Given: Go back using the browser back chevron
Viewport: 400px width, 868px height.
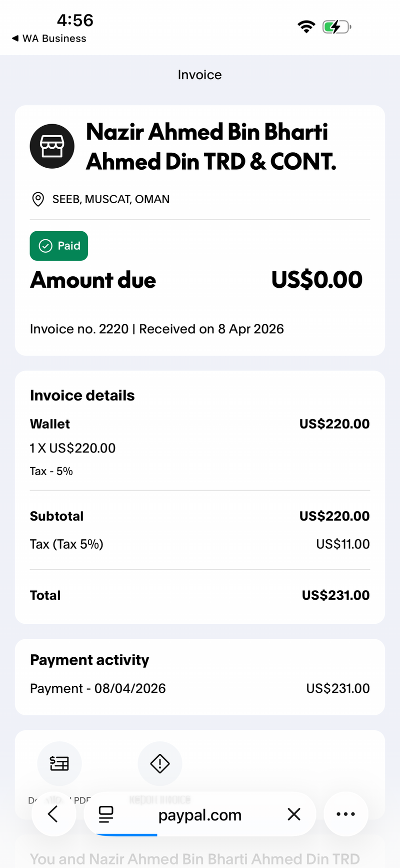Looking at the screenshot, I should (53, 814).
